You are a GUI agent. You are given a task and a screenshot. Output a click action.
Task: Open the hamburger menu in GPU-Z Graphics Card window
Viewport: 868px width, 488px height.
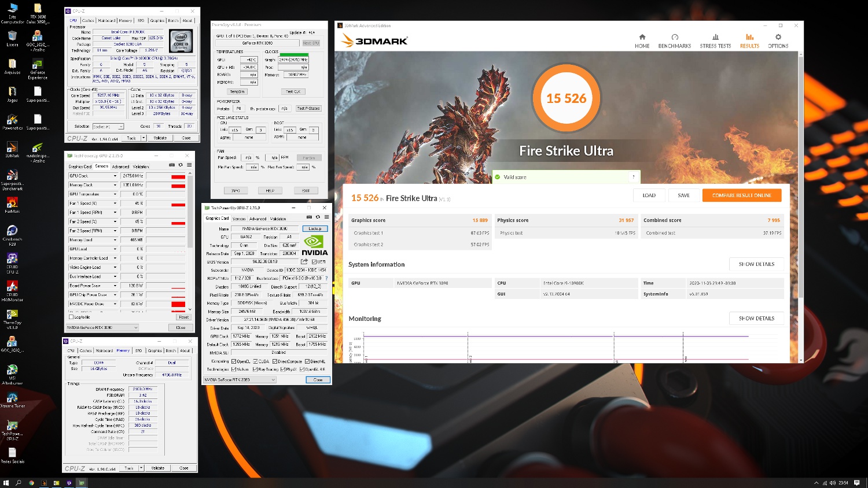pos(326,217)
